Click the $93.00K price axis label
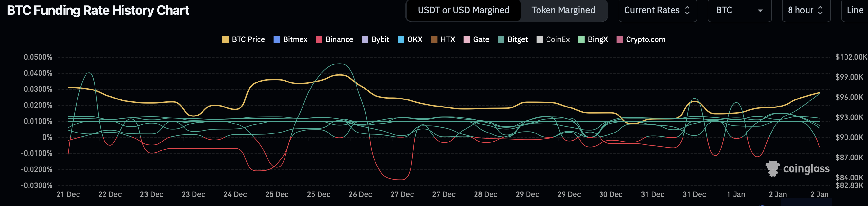The width and height of the screenshot is (868, 206). [849, 118]
